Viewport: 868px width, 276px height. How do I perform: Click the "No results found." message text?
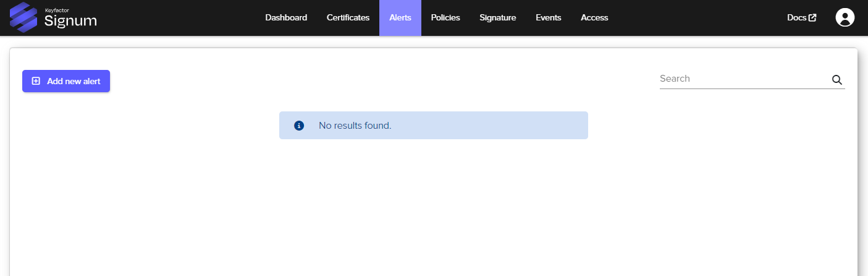pos(355,126)
